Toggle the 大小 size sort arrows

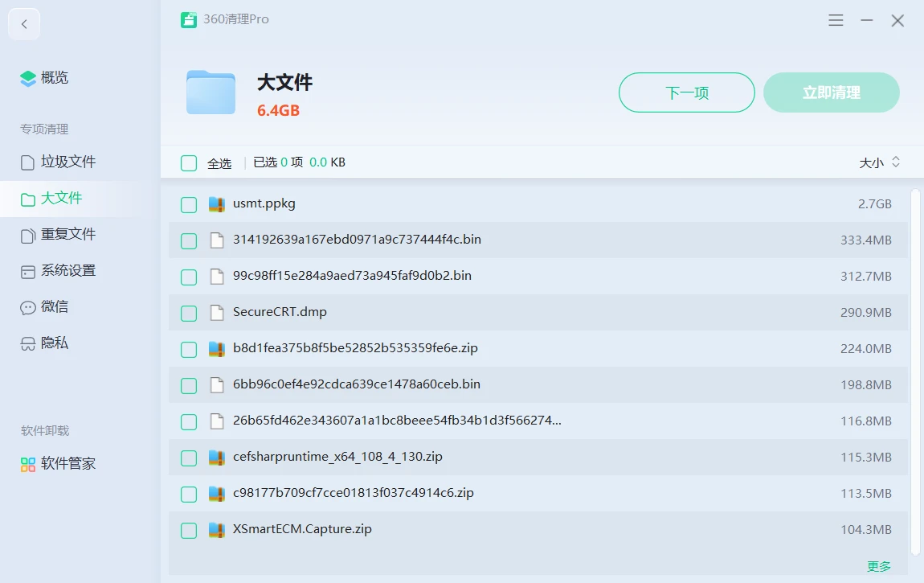click(896, 162)
